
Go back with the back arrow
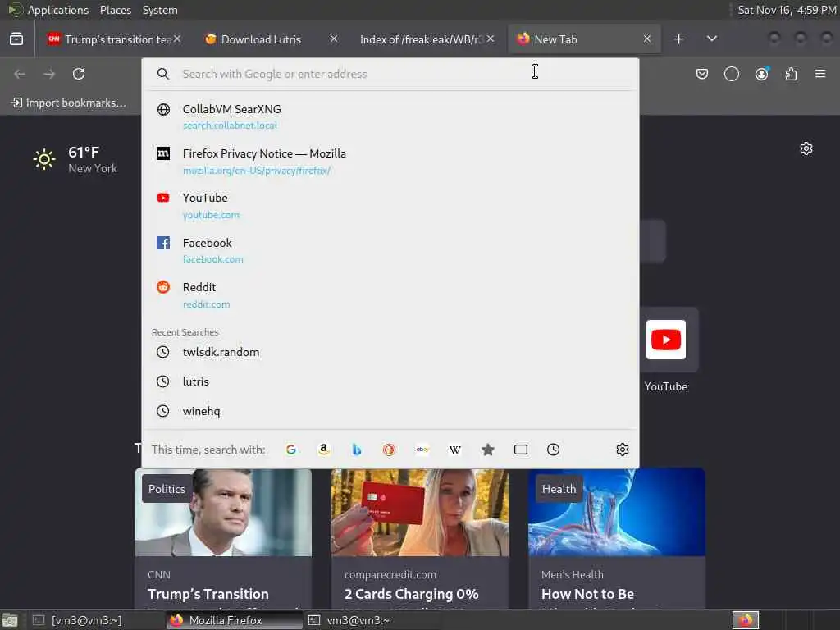tap(20, 74)
